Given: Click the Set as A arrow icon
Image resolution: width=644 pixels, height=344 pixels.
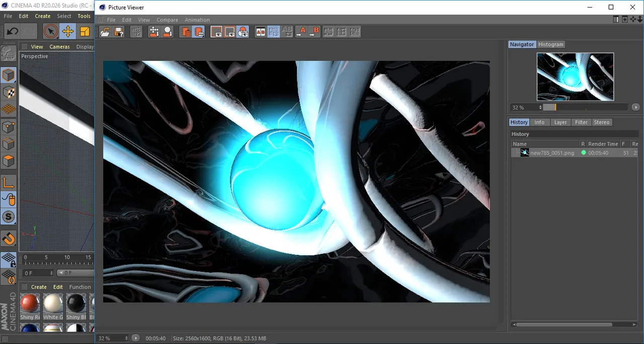Looking at the screenshot, I should pos(300,32).
